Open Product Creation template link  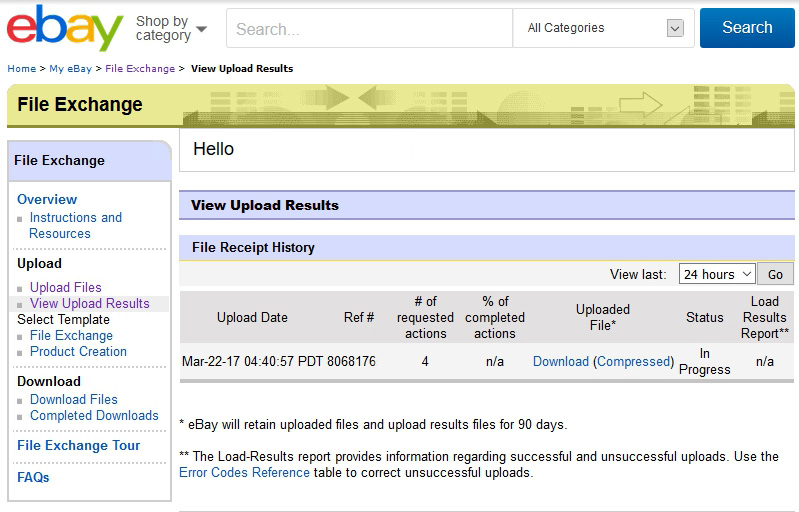[x=78, y=352]
